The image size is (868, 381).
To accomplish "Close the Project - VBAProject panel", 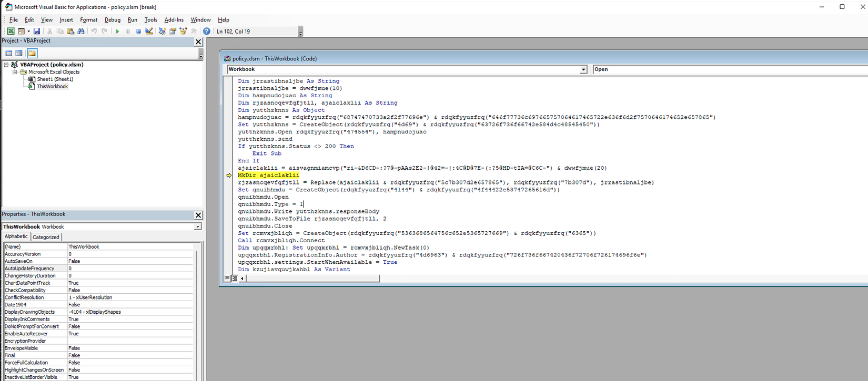I will (198, 42).
